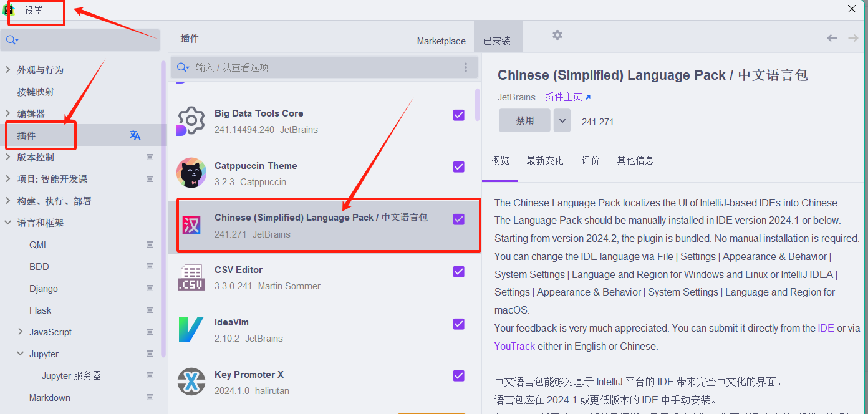Collapse the 语言和框架 node

click(7, 223)
